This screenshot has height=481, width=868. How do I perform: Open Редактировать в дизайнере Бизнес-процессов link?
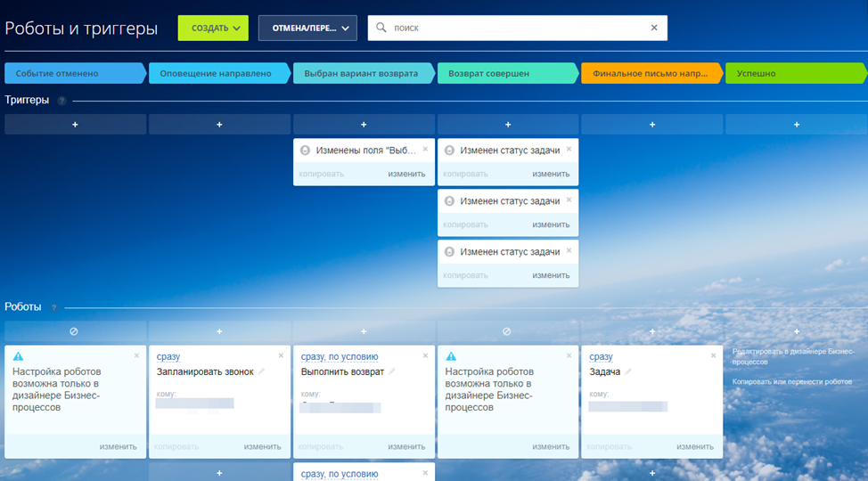(x=793, y=356)
